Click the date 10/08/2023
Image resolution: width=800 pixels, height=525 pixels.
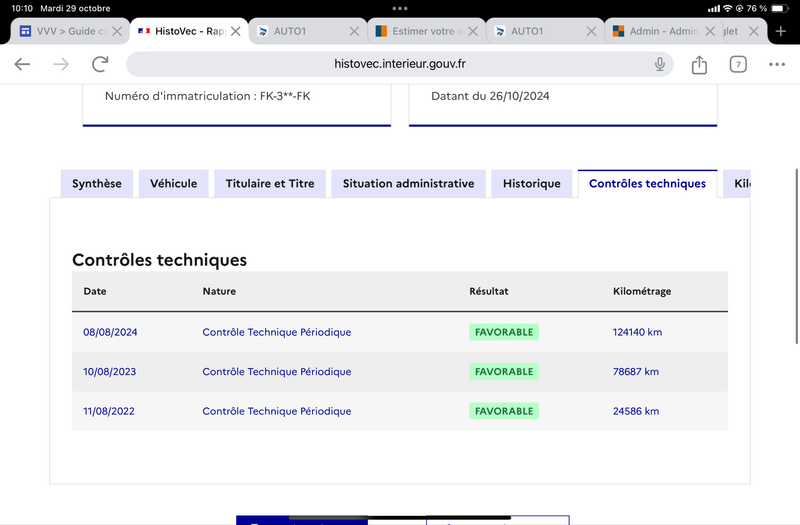tap(110, 372)
